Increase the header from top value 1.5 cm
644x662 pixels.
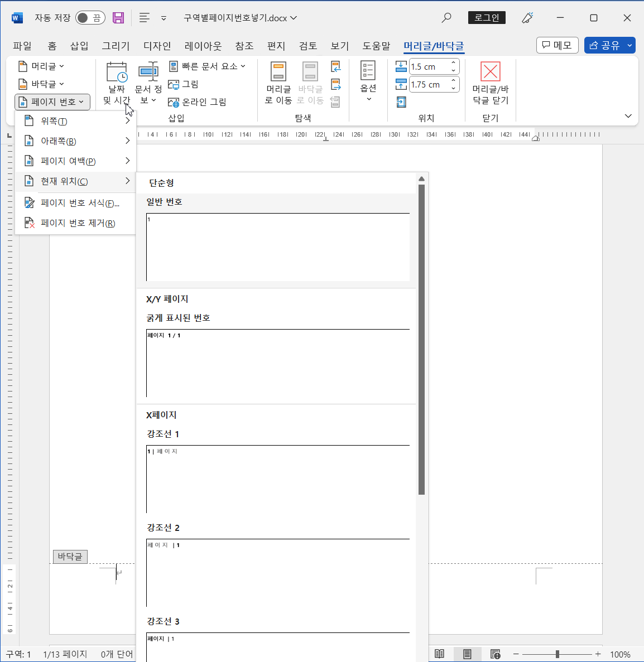click(x=453, y=63)
